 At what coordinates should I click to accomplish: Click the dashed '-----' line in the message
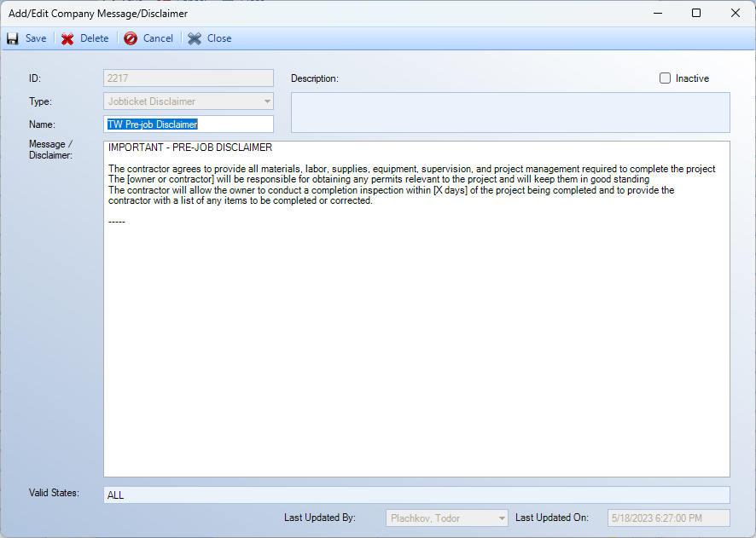point(117,222)
